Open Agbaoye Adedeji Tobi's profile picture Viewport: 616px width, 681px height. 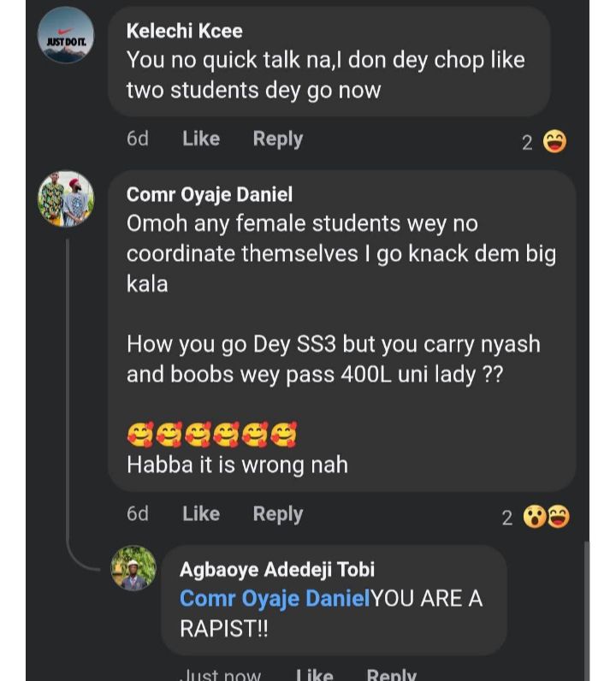(x=133, y=568)
